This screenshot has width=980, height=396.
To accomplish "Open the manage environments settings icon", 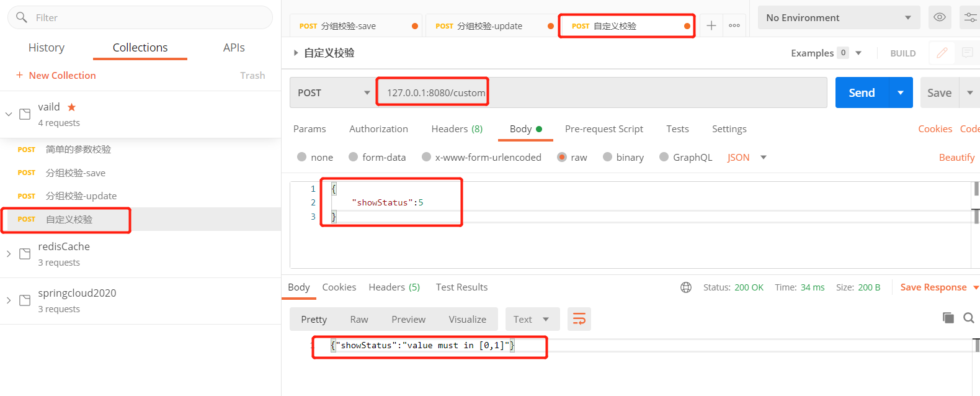I will click(x=970, y=17).
